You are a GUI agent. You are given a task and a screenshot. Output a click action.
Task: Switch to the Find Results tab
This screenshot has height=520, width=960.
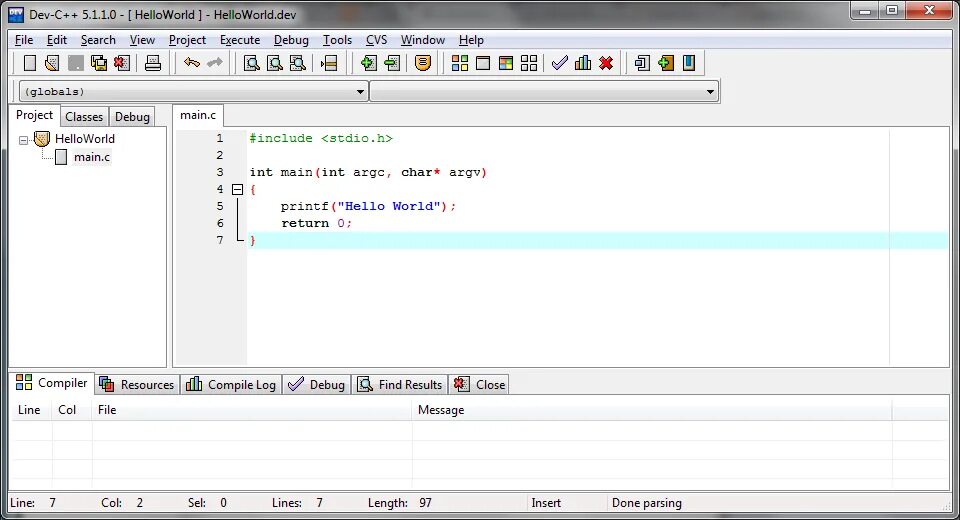click(x=400, y=385)
